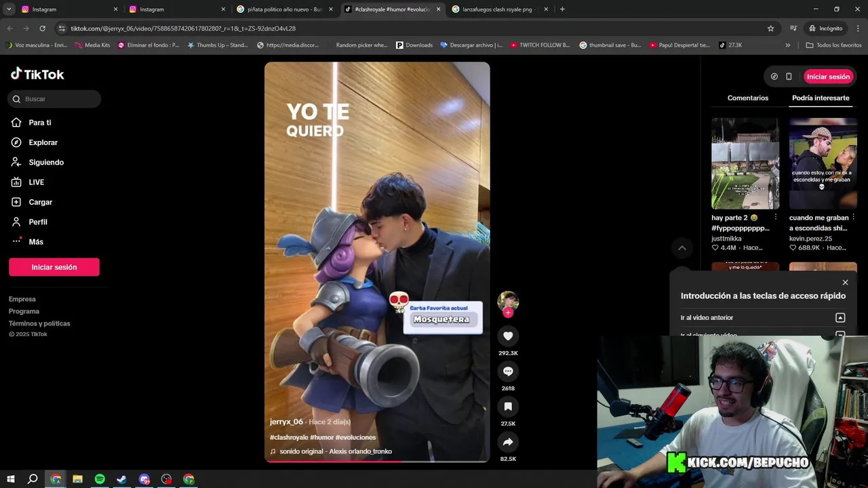
Task: Open the browser media controls icon
Action: [x=793, y=28]
